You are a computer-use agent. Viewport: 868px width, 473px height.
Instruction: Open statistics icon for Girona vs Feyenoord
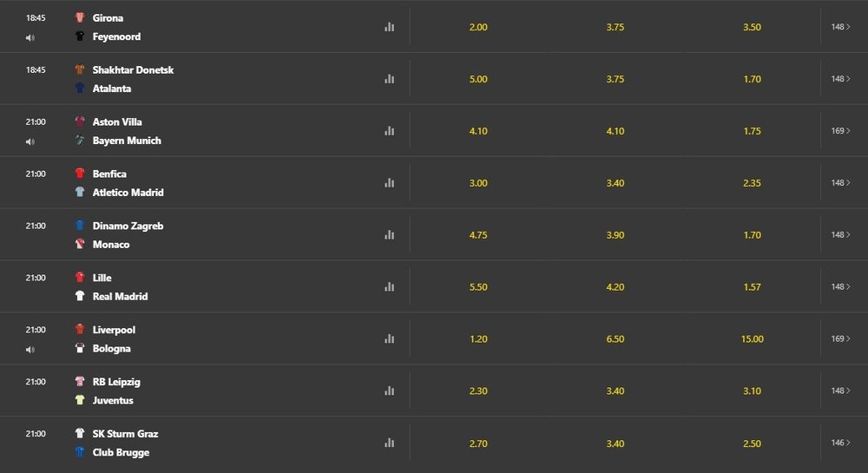389,27
